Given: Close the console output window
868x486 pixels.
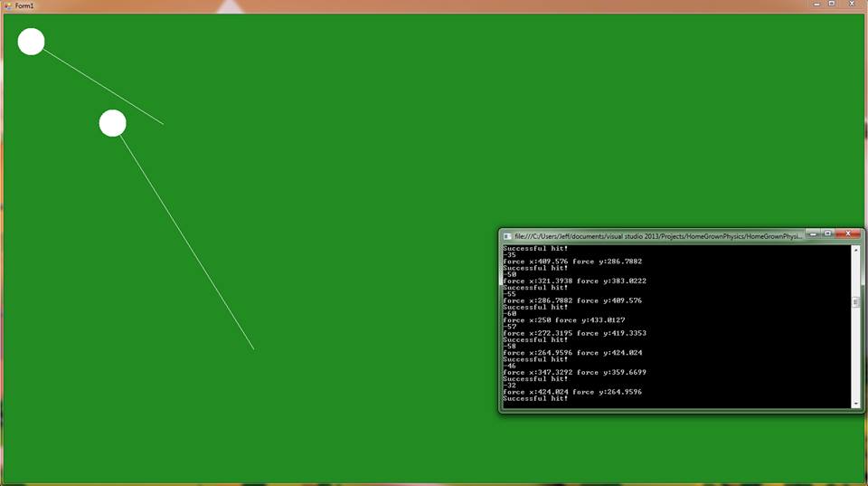Looking at the screenshot, I should point(847,233).
